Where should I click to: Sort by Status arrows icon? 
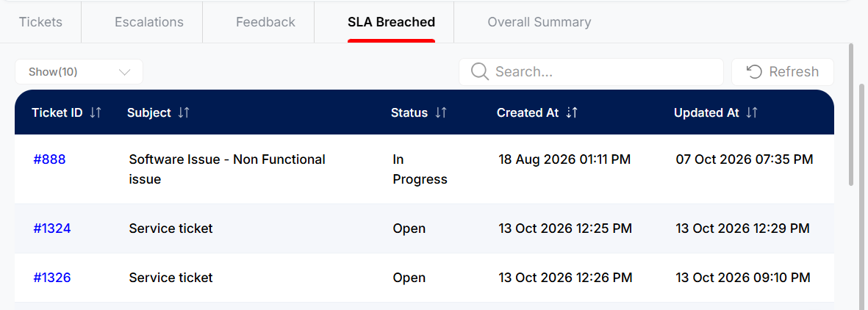tap(441, 112)
